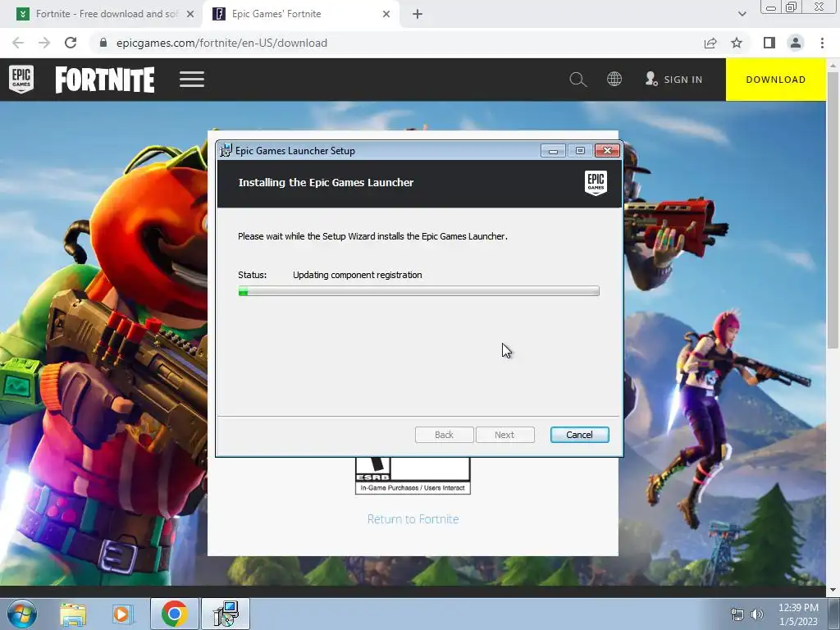Minimize the Epic Games Launcher Setup window
The image size is (840, 630).
[x=553, y=151]
